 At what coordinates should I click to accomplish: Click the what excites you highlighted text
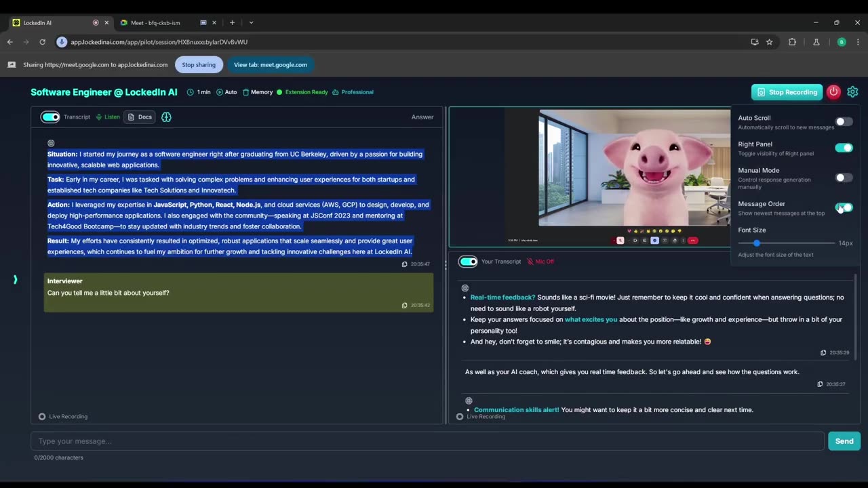591,319
